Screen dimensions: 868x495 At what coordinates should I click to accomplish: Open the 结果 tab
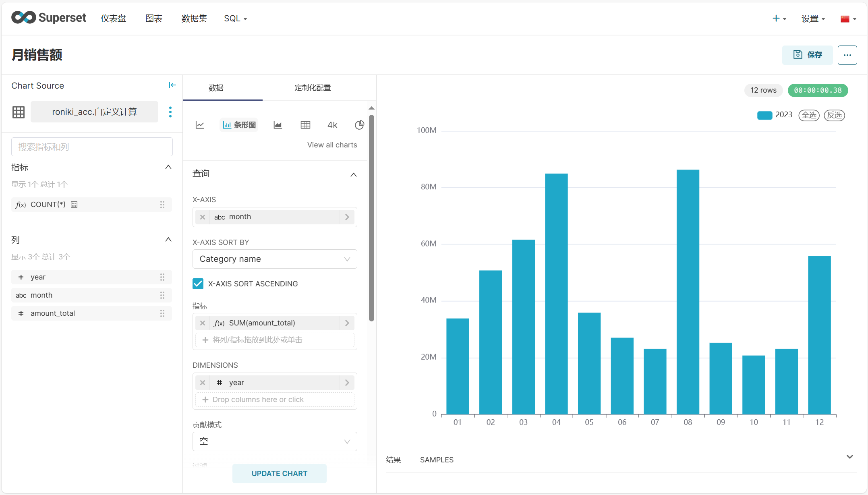coord(393,460)
